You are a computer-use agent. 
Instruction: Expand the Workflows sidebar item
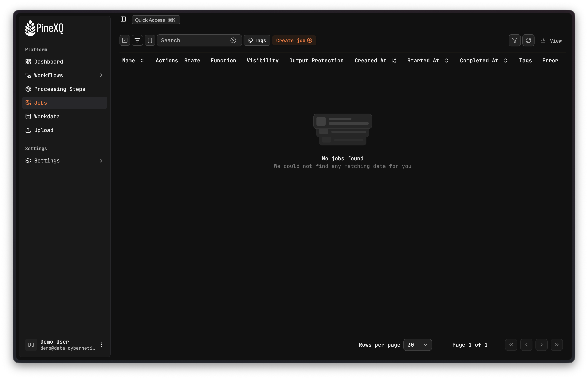pyautogui.click(x=101, y=75)
